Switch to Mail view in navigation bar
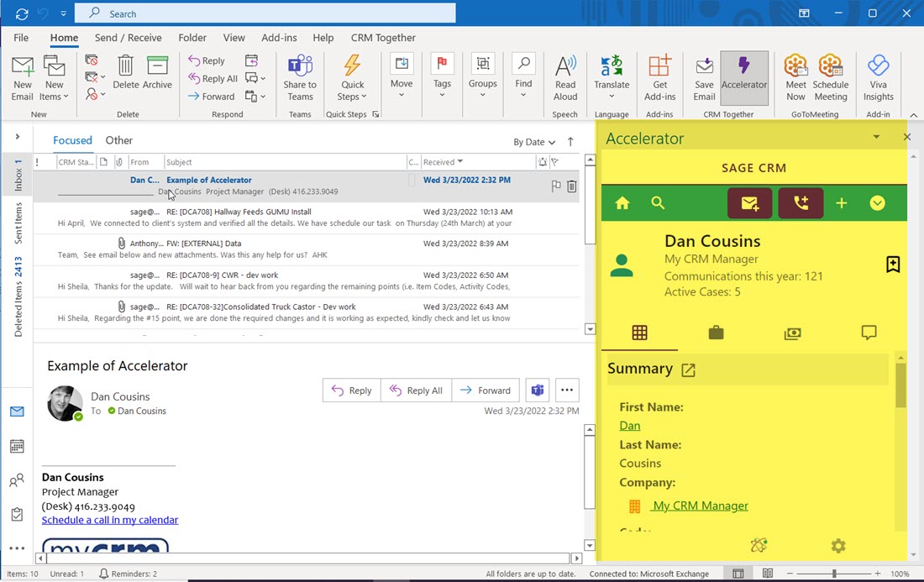Screen dimensions: 924x582 pyautogui.click(x=17, y=412)
